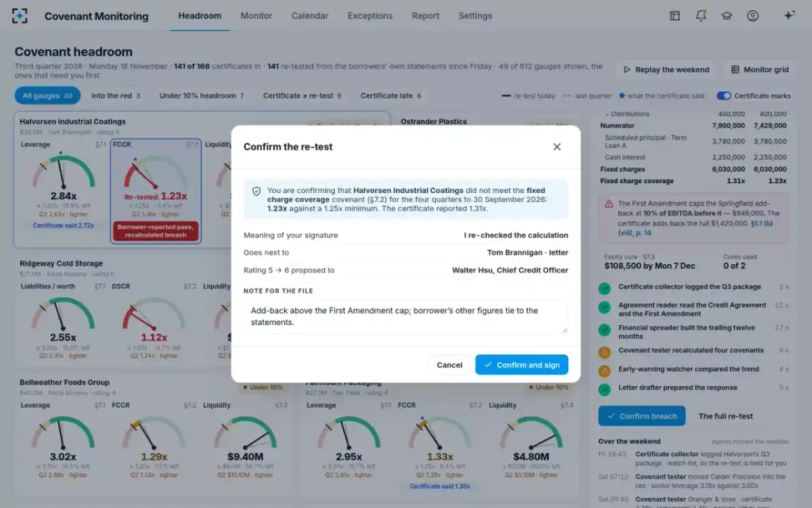Click the $108,500 by Mon 7 Dec equity cure
The width and height of the screenshot is (812, 508).
coord(650,266)
